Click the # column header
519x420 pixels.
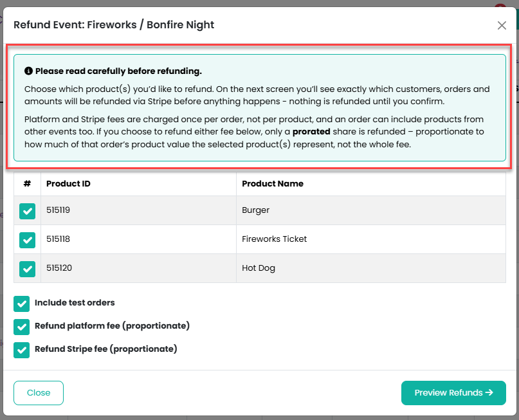pos(27,184)
